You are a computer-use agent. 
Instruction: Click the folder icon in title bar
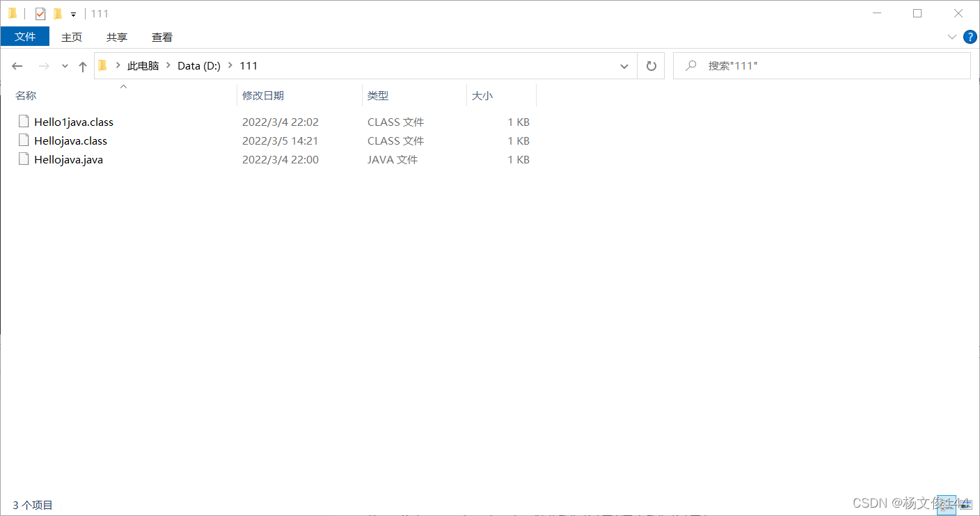(x=13, y=13)
